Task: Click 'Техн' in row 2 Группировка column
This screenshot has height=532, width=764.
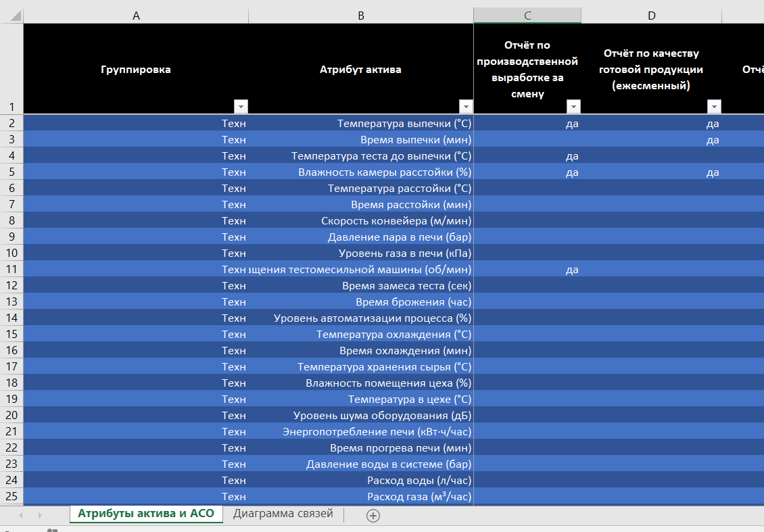Action: tap(234, 123)
